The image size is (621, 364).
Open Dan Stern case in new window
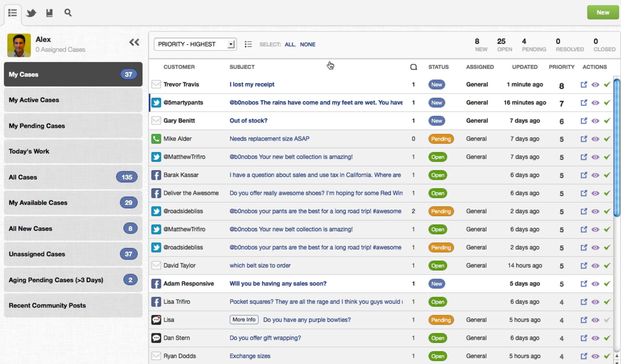[x=583, y=338]
